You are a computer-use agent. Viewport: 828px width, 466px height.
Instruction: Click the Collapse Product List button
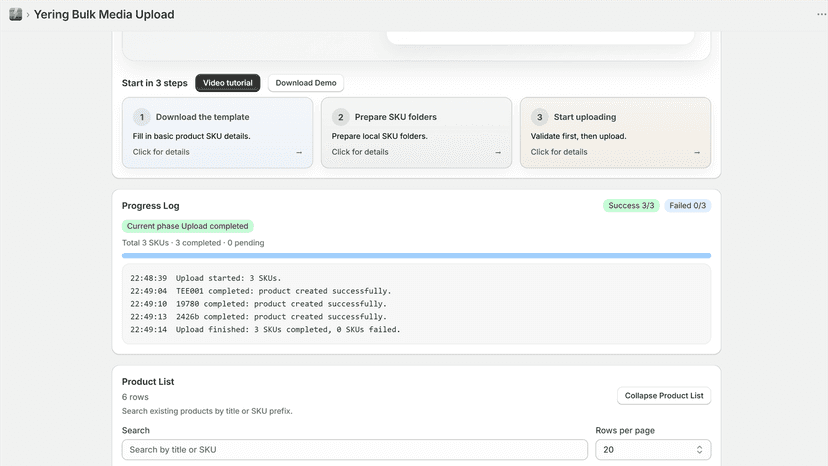(664, 396)
